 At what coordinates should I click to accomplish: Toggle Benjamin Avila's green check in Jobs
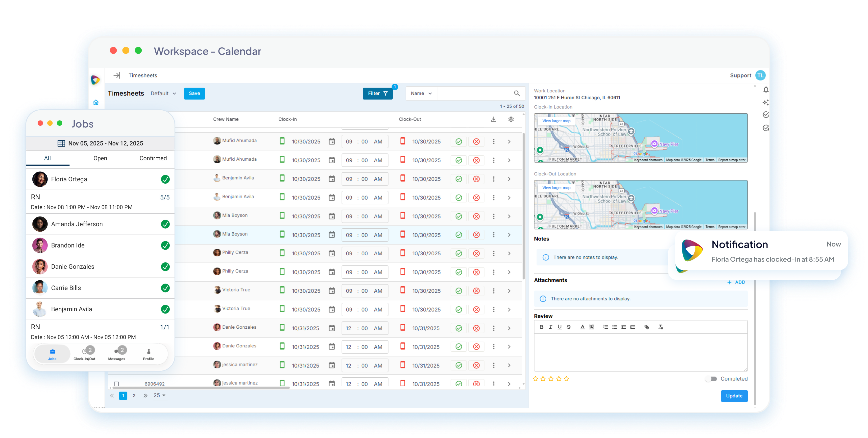[x=165, y=309]
